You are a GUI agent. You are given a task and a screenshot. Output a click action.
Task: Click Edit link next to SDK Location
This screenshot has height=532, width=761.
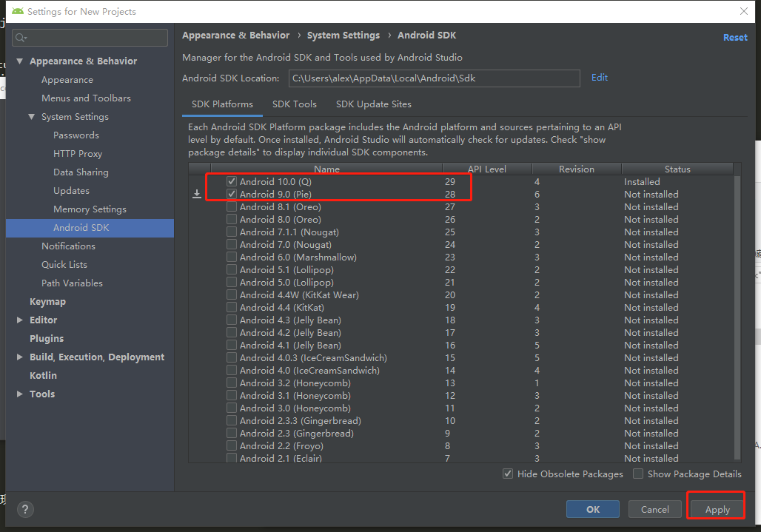click(x=600, y=78)
